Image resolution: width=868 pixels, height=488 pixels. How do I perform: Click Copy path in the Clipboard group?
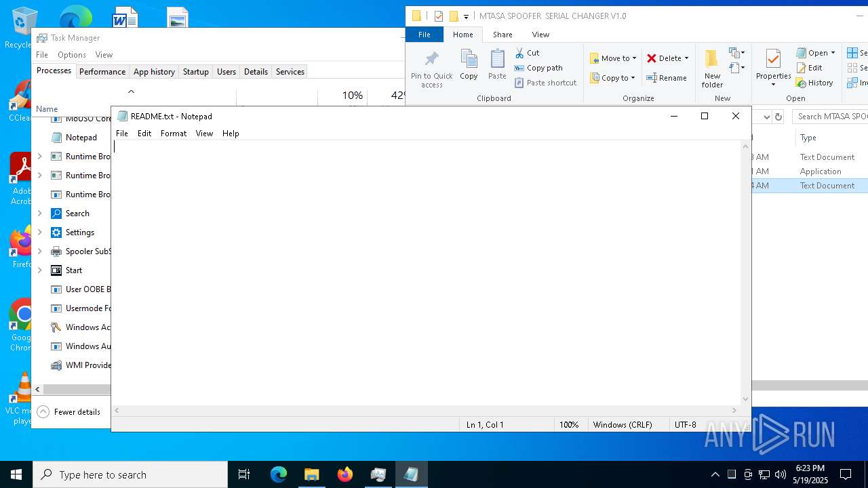coord(538,68)
